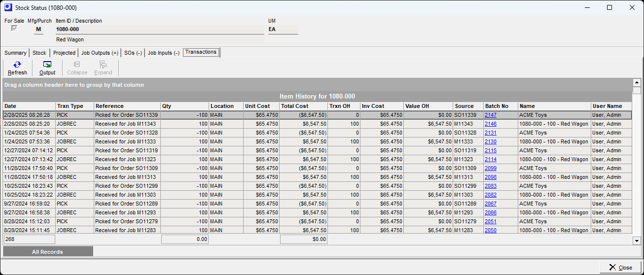Click the Output toolbar icon
This screenshot has height=275, width=644.
point(47,65)
